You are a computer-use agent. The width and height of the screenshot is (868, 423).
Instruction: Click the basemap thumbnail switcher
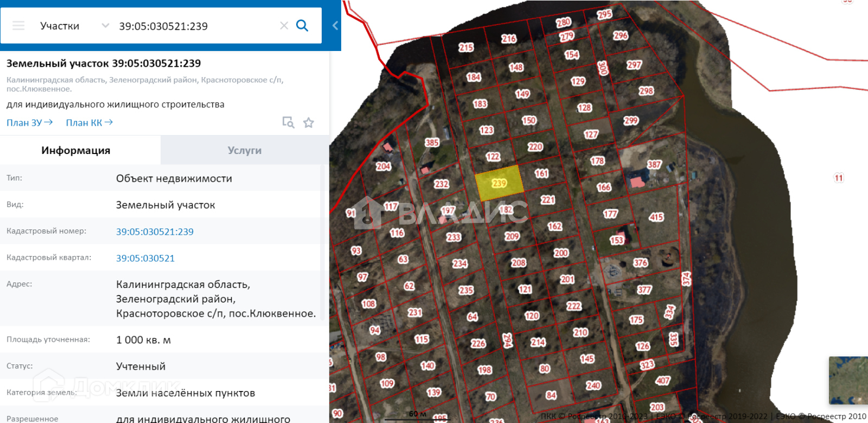pyautogui.click(x=848, y=380)
